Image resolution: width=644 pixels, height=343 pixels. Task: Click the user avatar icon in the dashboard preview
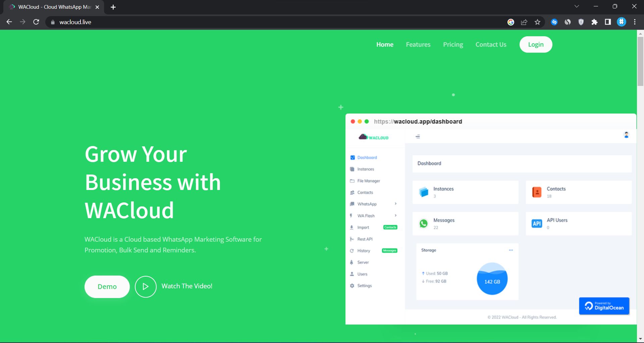[x=626, y=135]
